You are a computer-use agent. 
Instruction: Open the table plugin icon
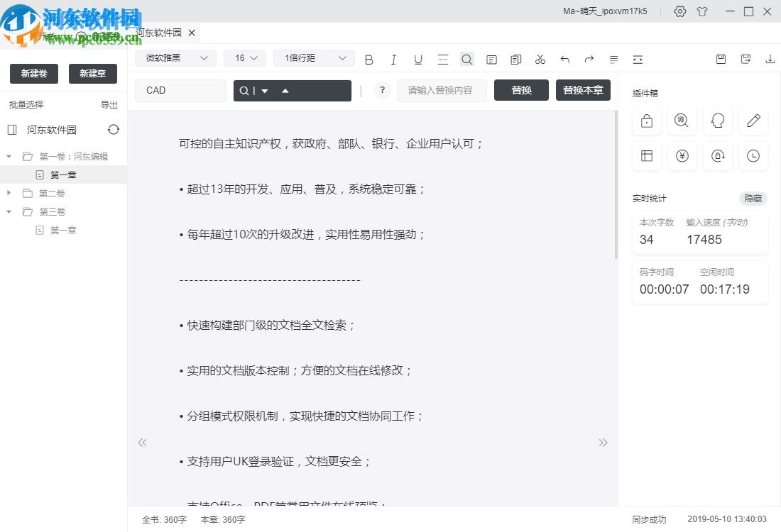click(646, 156)
